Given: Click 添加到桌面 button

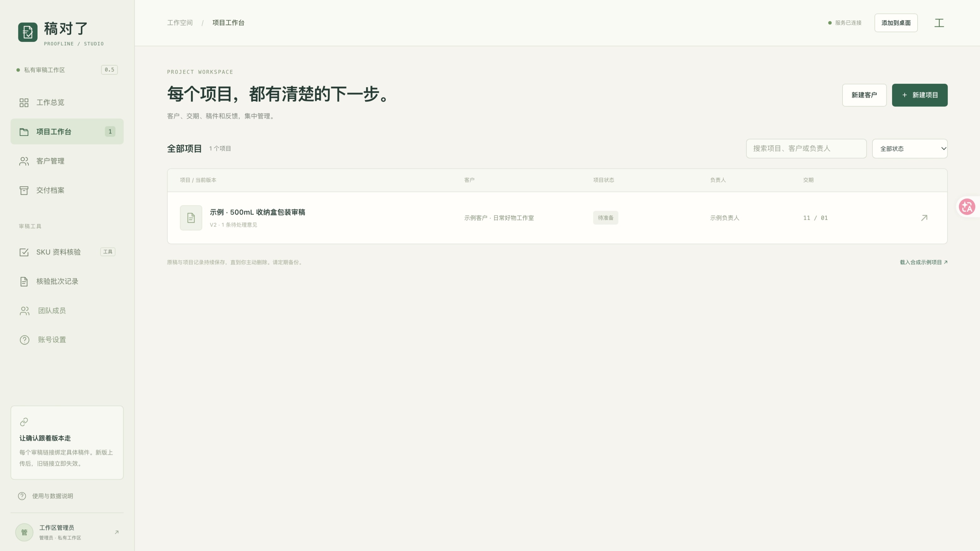Looking at the screenshot, I should tap(896, 23).
